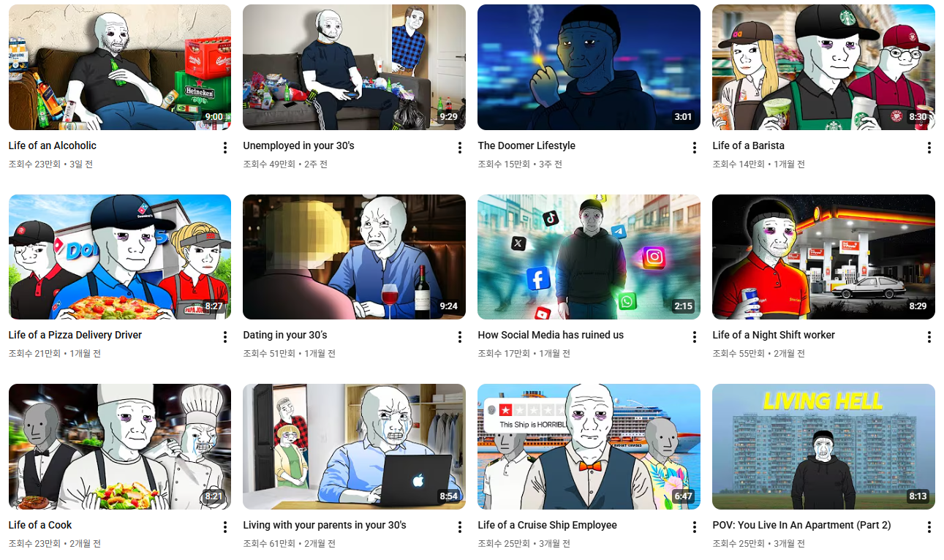
Task: Open more actions for Life of a Cook
Action: pos(225,527)
